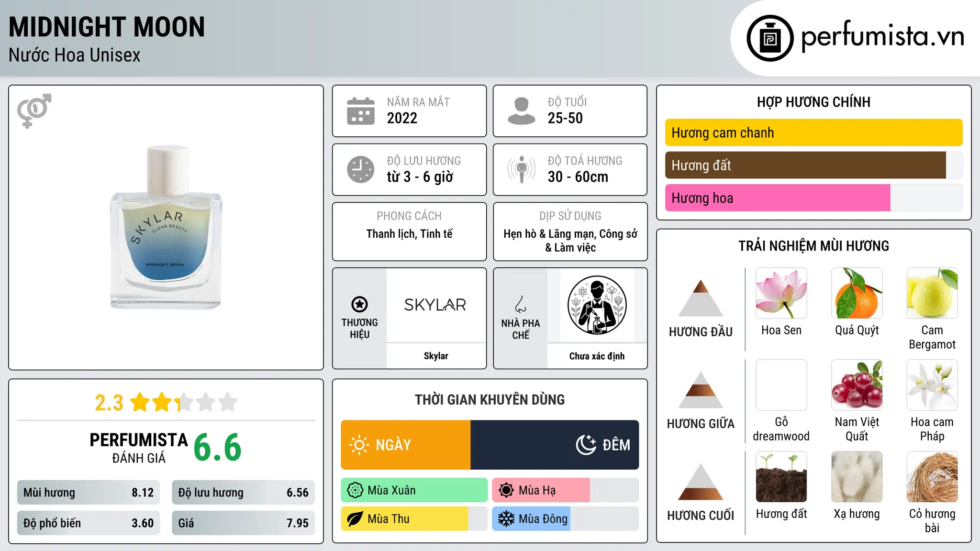
Task: Click the Hương giữa pyramid icon
Action: [x=701, y=390]
